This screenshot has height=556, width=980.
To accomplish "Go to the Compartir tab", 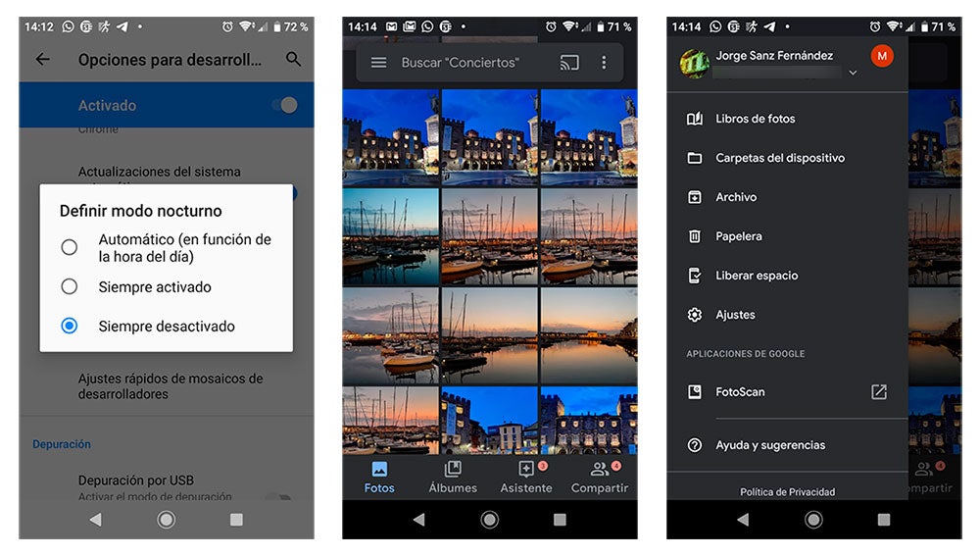I will tap(600, 478).
